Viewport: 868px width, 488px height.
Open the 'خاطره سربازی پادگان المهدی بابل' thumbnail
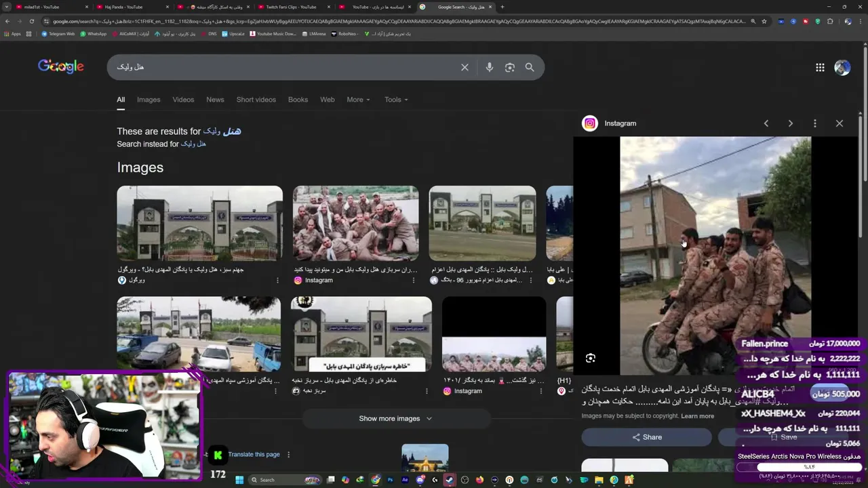click(x=361, y=334)
